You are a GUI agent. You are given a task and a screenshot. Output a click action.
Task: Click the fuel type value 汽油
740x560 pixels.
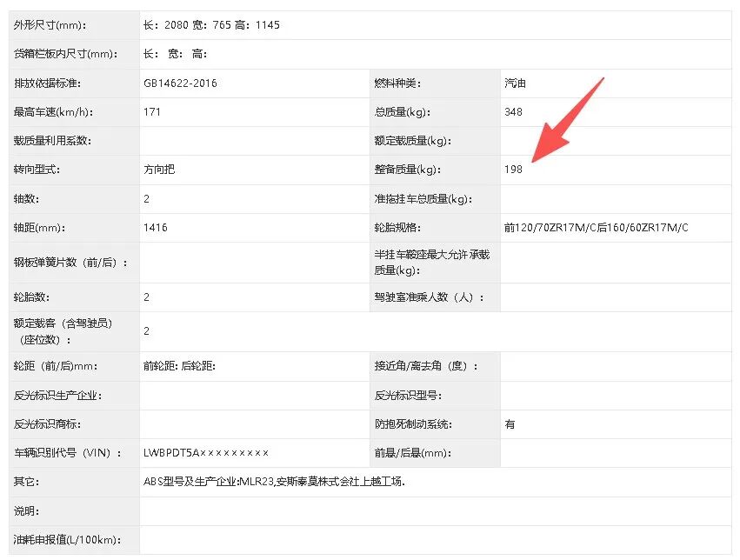pyautogui.click(x=515, y=83)
